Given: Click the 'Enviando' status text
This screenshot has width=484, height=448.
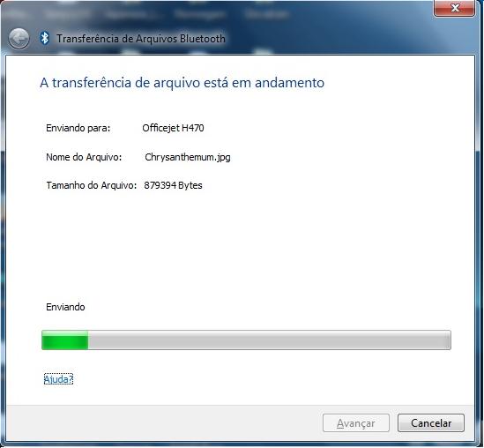Looking at the screenshot, I should [65, 307].
